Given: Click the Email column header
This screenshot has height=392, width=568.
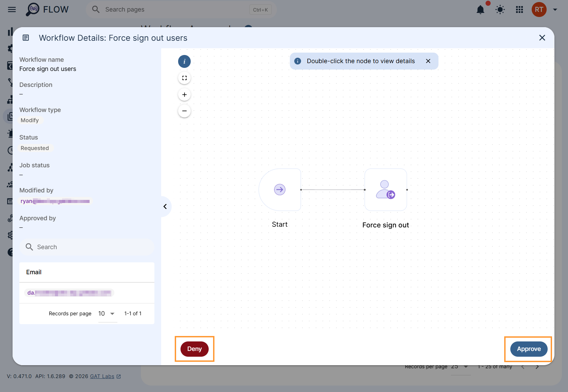Looking at the screenshot, I should (34, 272).
